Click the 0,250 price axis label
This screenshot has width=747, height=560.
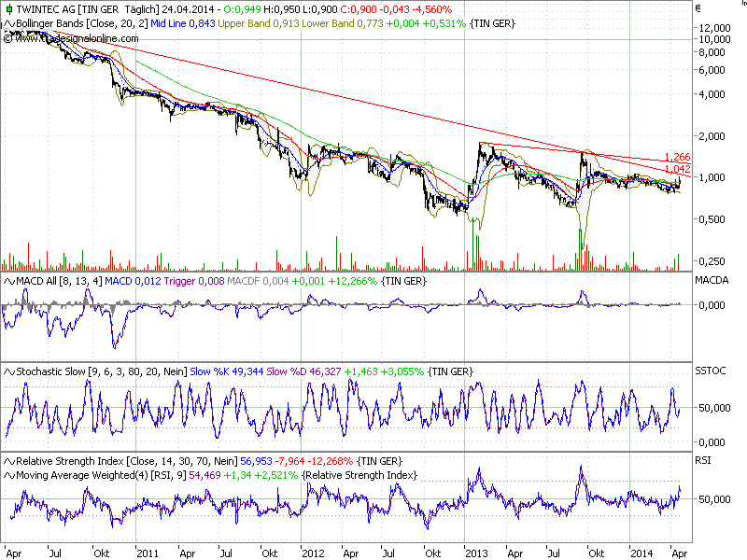point(712,262)
